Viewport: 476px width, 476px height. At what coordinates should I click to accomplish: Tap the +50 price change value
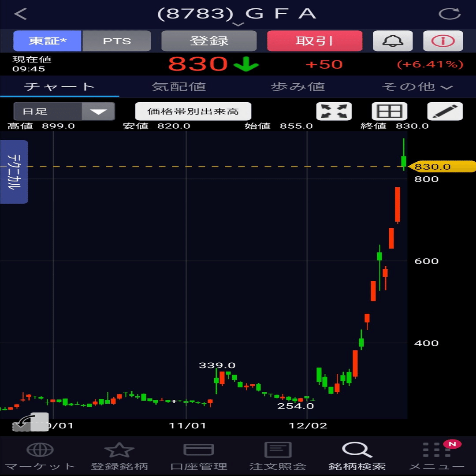(x=324, y=64)
